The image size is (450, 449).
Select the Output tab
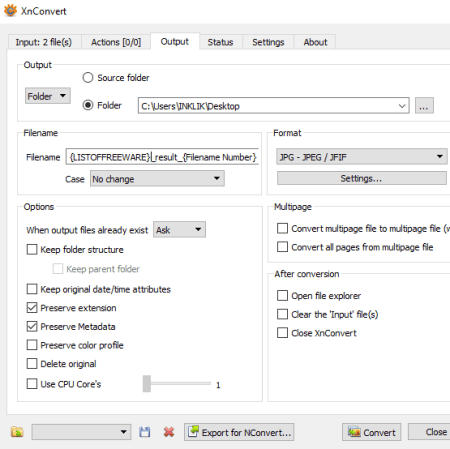click(175, 42)
